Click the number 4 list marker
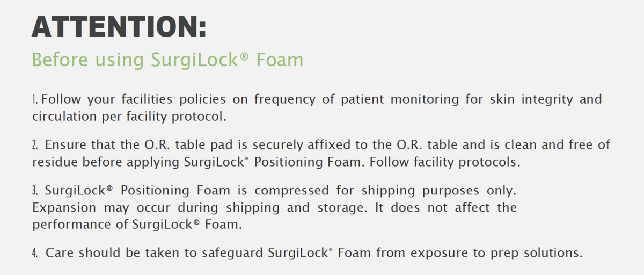Screen dimensions: 644x275 tap(35, 252)
